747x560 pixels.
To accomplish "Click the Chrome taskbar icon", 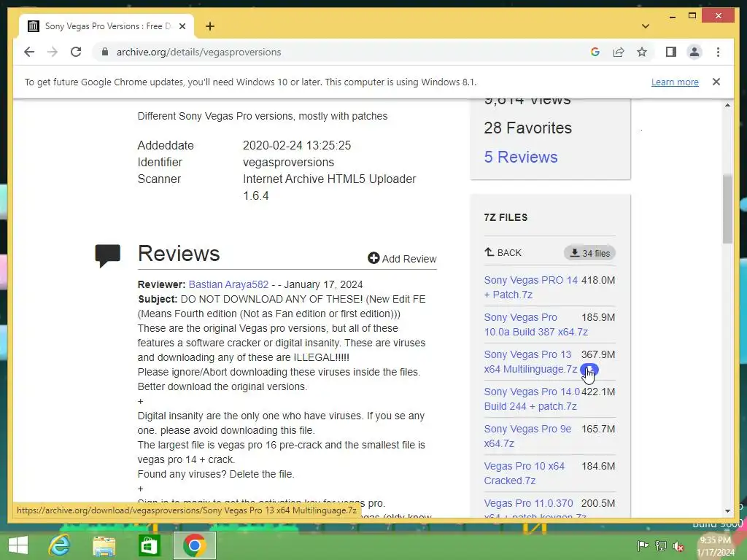I will tap(194, 545).
